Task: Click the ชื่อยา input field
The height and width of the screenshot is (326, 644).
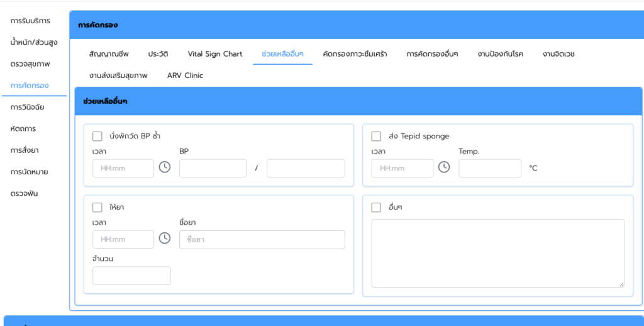Action: coord(262,239)
